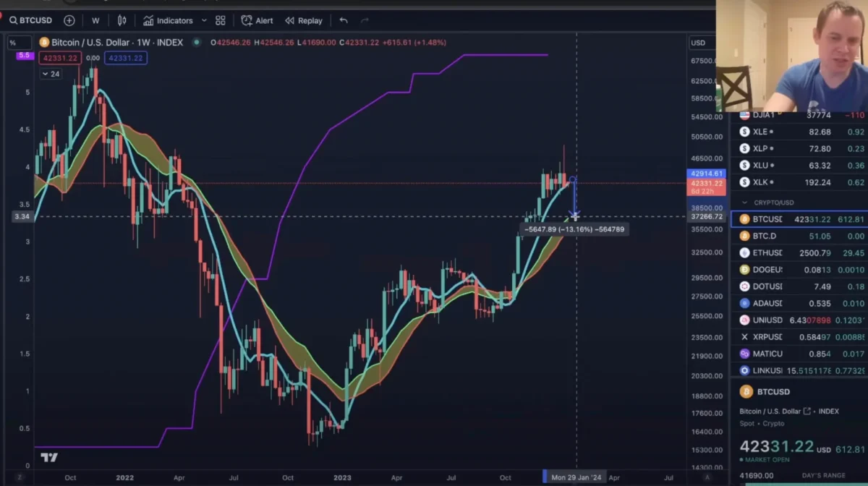Screen dimensions: 868x486
Task: Select the XRPUSD watchlist row
Action: point(799,337)
